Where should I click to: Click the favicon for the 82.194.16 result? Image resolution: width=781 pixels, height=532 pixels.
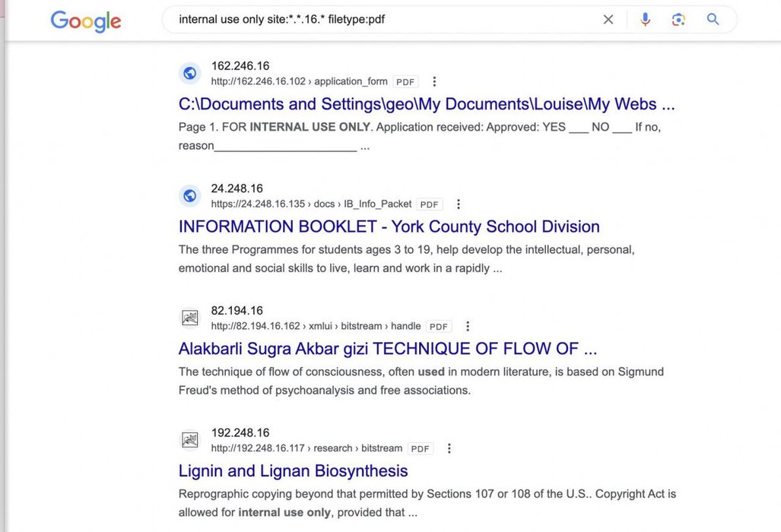click(x=190, y=318)
